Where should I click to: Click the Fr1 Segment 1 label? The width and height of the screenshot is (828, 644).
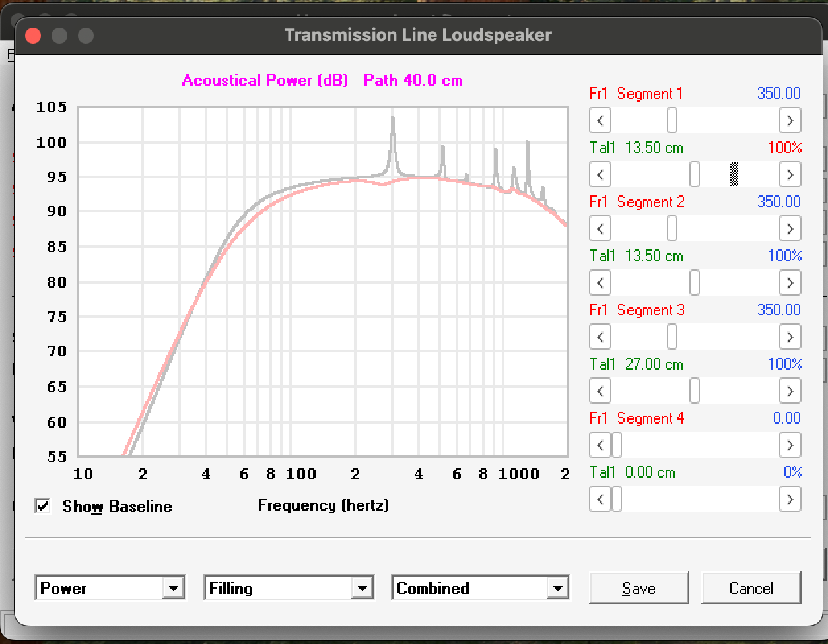point(637,94)
